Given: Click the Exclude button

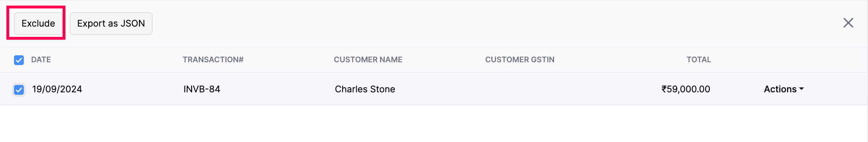Looking at the screenshot, I should point(38,23).
